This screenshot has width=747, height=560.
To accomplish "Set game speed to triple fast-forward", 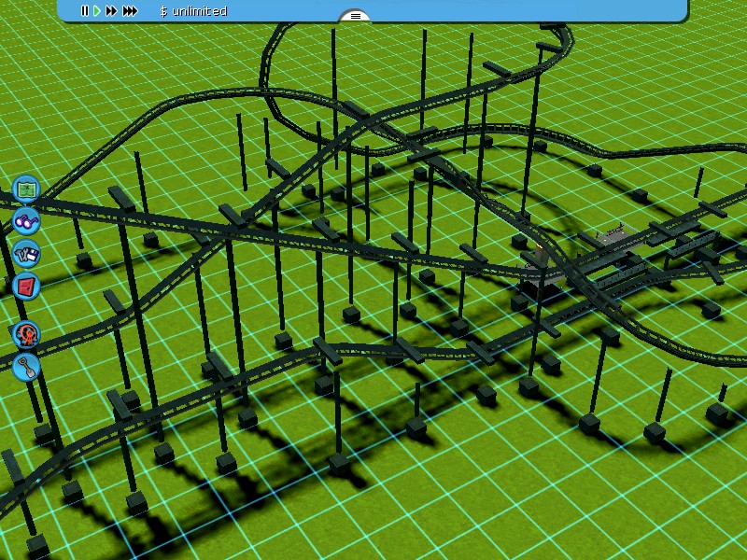I will click(x=130, y=11).
